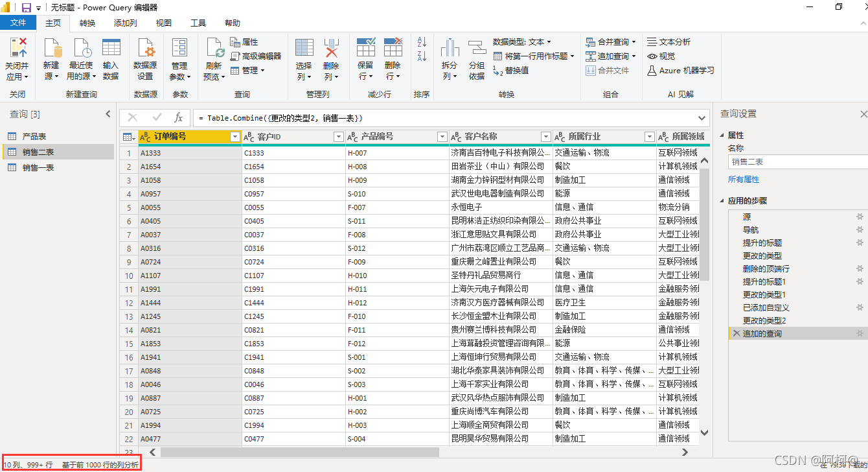Switch to the 视图 ribbon tab
Image resolution: width=868 pixels, height=472 pixels.
pos(164,23)
